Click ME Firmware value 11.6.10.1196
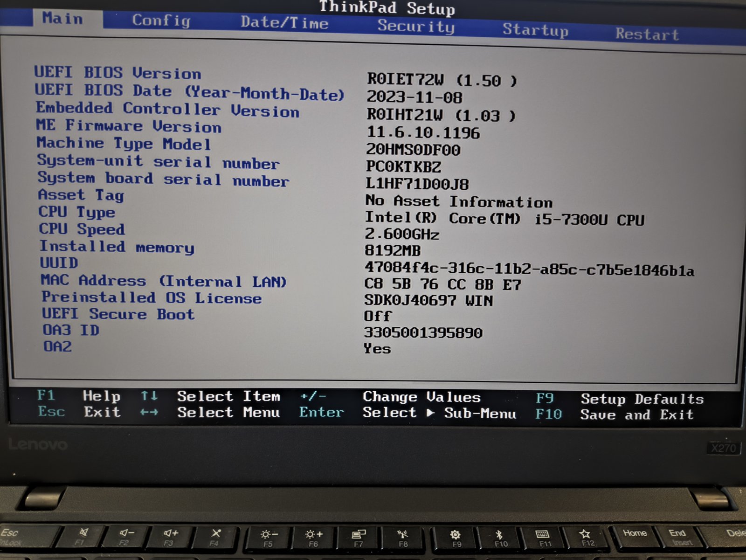This screenshot has height=560, width=746. [423, 132]
